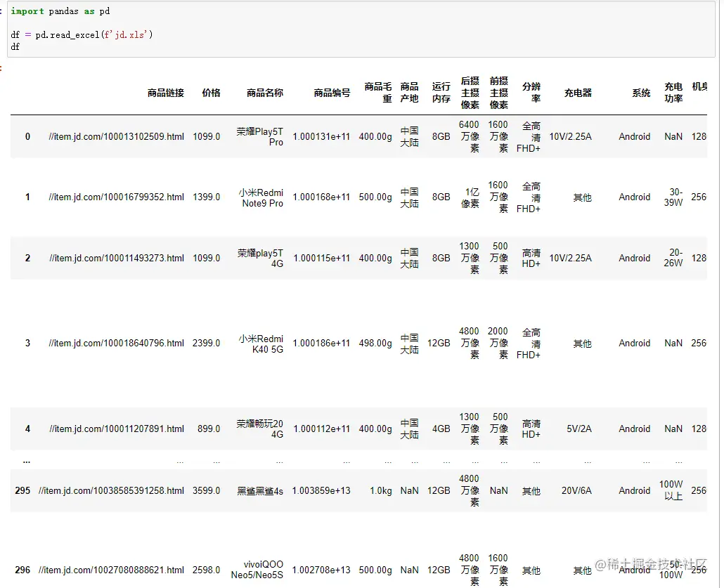Click weight cell 1.0kg

(x=381, y=490)
